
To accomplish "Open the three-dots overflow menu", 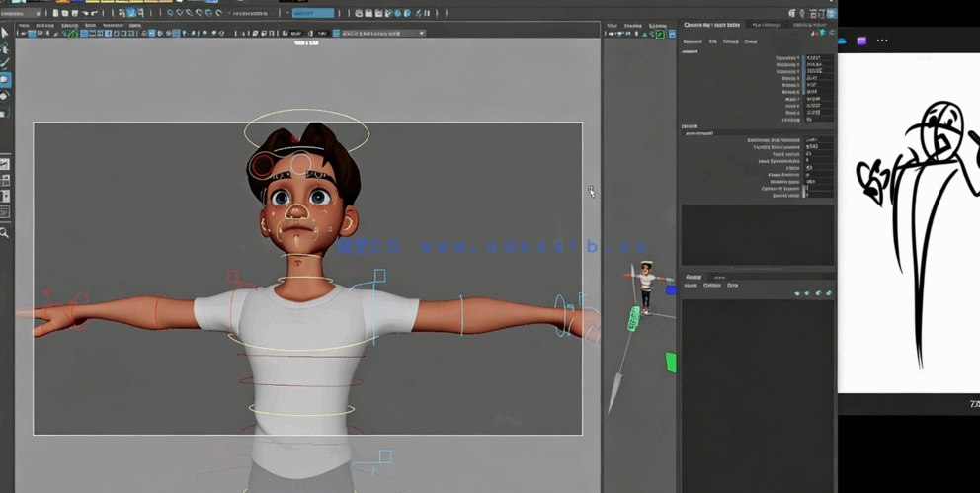I will pos(882,41).
